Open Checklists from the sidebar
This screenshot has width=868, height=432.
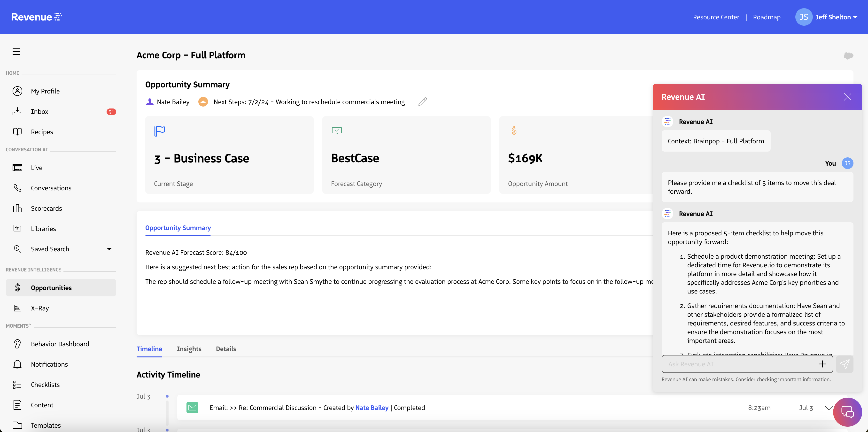point(45,385)
